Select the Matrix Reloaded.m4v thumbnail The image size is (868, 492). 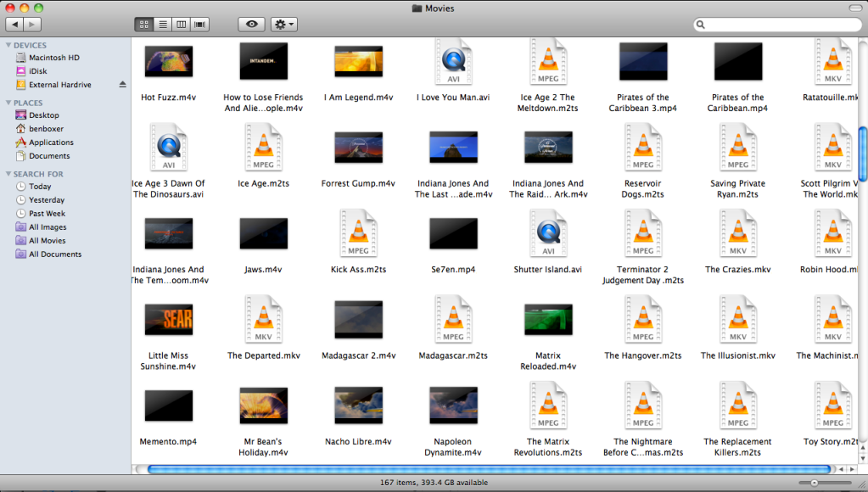[548, 319]
